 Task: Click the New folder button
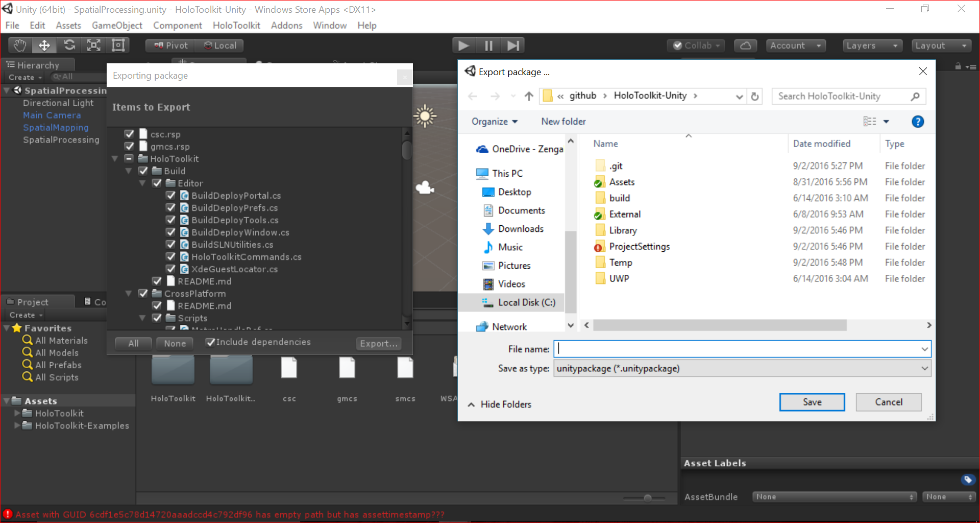click(563, 122)
